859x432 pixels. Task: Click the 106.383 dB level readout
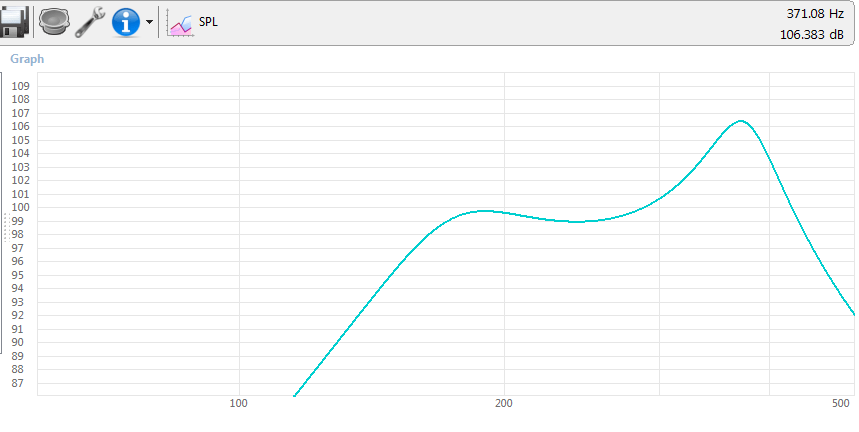click(x=812, y=34)
